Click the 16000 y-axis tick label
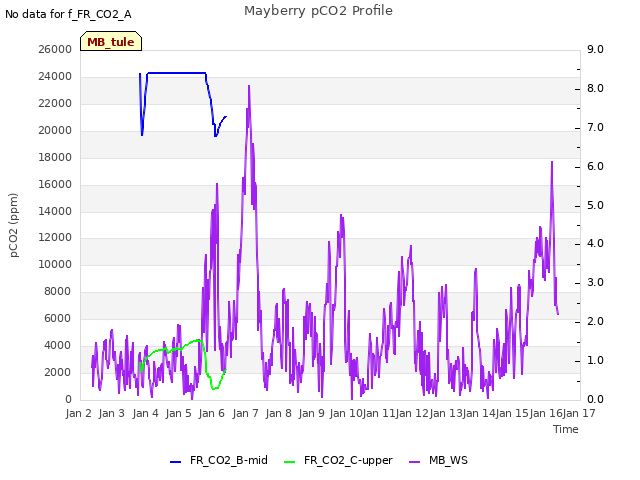This screenshot has height=480, width=640. [x=55, y=184]
